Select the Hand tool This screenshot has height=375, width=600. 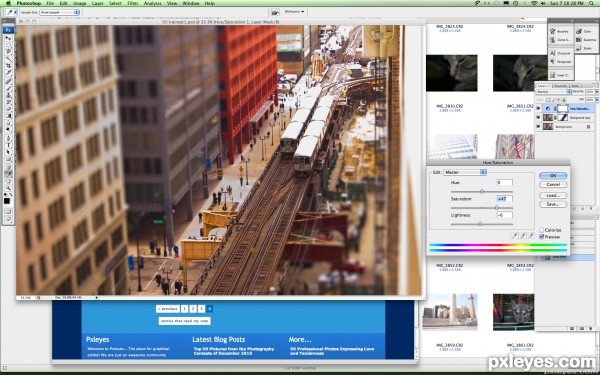(x=8, y=181)
